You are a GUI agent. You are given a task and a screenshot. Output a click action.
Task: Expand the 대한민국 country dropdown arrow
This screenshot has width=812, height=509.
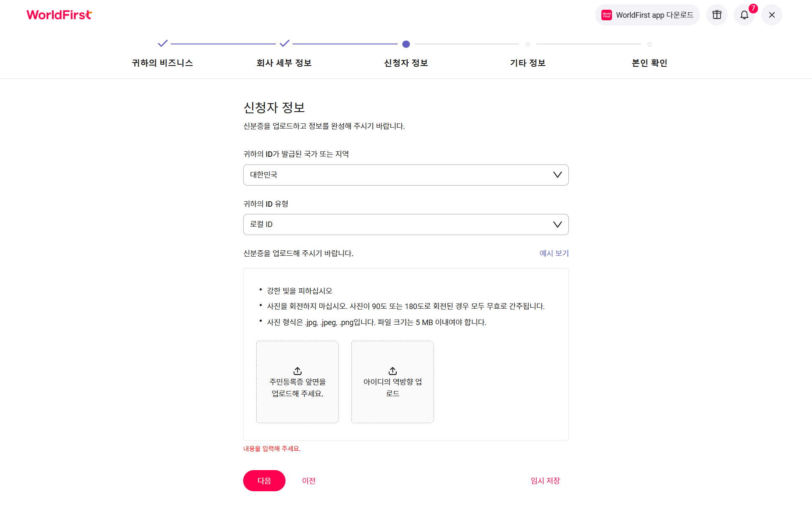coord(557,175)
